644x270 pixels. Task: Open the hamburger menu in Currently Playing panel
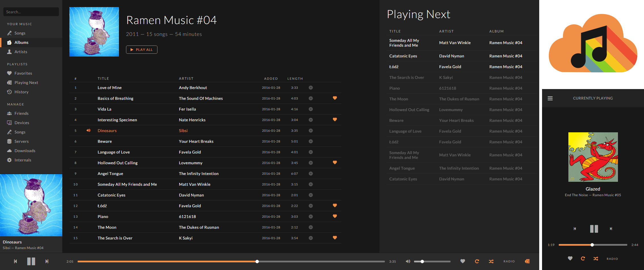point(550,98)
